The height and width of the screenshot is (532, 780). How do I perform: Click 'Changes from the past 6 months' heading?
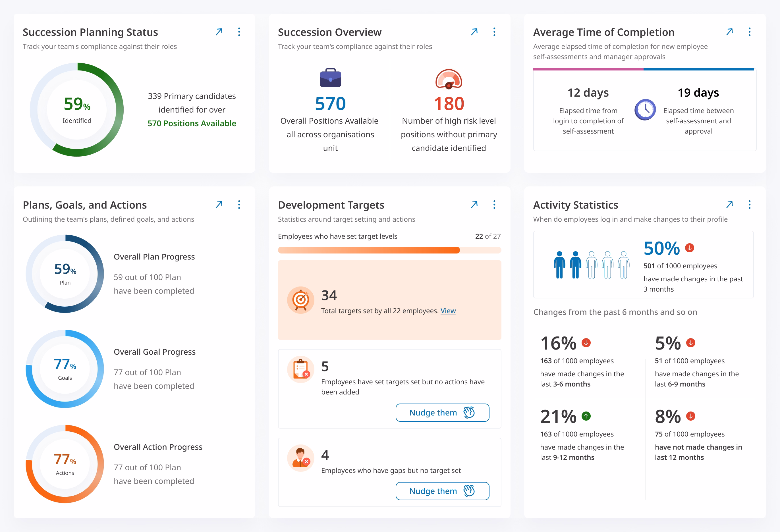pos(615,312)
